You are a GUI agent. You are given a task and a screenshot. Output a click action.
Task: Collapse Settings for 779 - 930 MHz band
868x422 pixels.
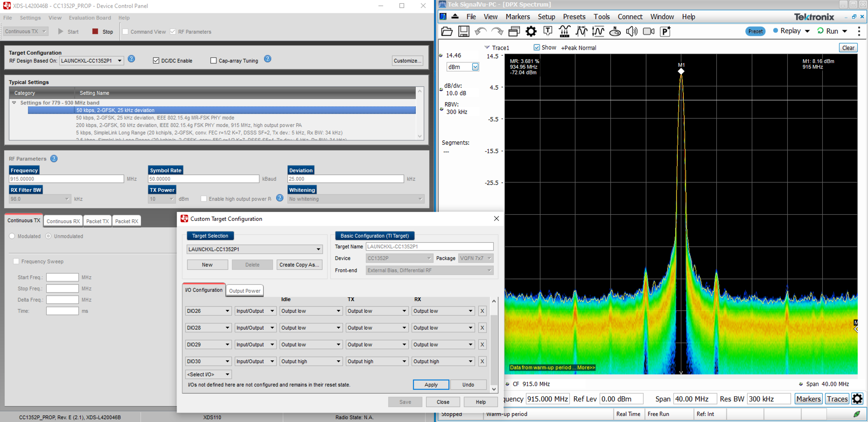pos(14,102)
